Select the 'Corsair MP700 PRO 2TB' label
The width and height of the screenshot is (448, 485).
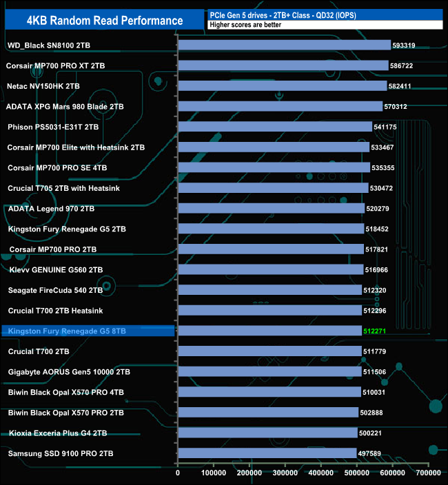53,249
